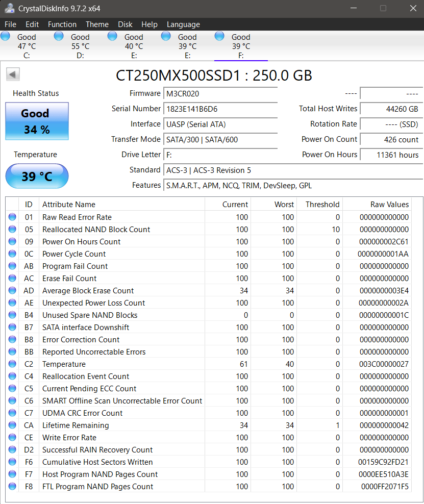Click the disk title CT250MX500SSD1 : 250.0 GB
The height and width of the screenshot is (504, 424).
click(214, 75)
